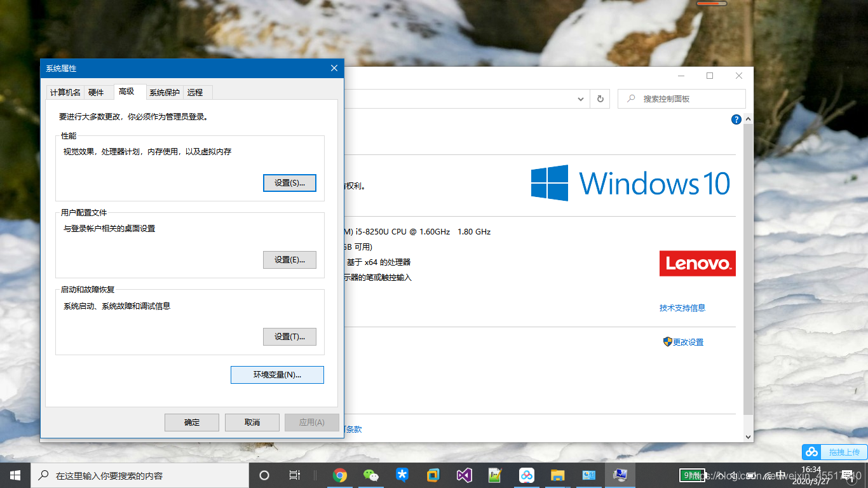
Task: Open the 系统保护 tab
Action: [165, 93]
